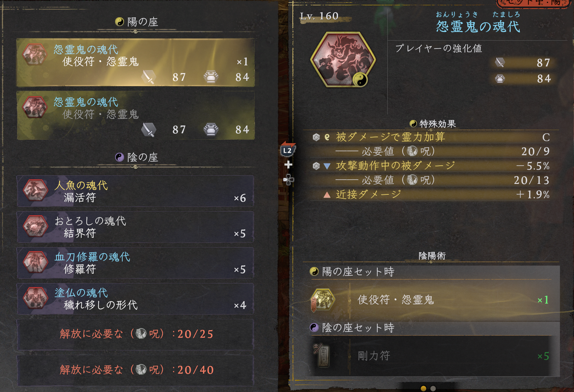574x392 pixels.
Task: Click the large 怨霊鬼 hexagon portrait
Action: click(x=343, y=60)
